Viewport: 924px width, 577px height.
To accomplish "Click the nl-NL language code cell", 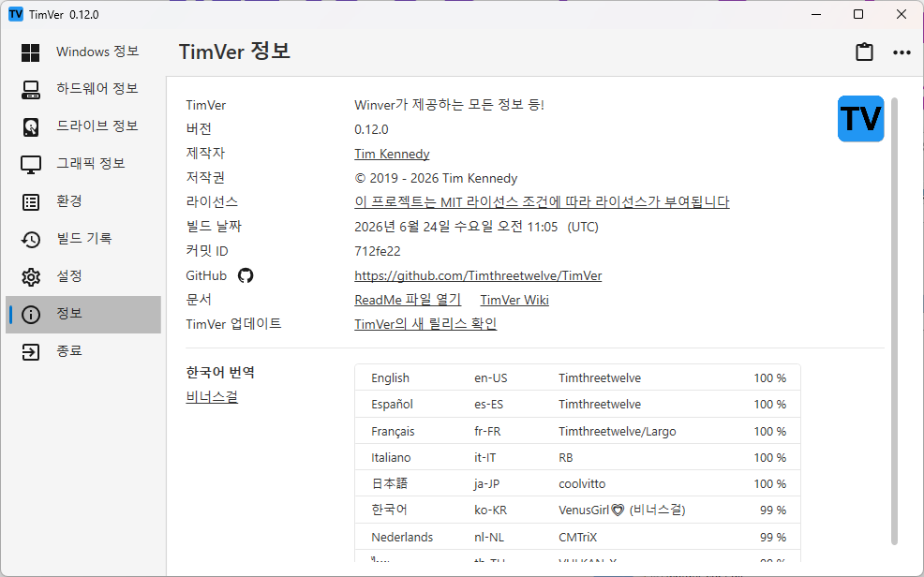I will click(489, 537).
